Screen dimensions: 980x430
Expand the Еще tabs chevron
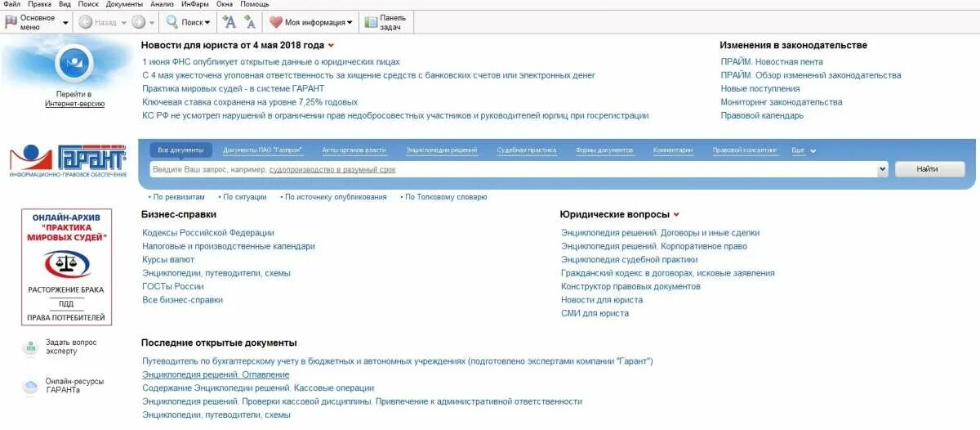(813, 150)
